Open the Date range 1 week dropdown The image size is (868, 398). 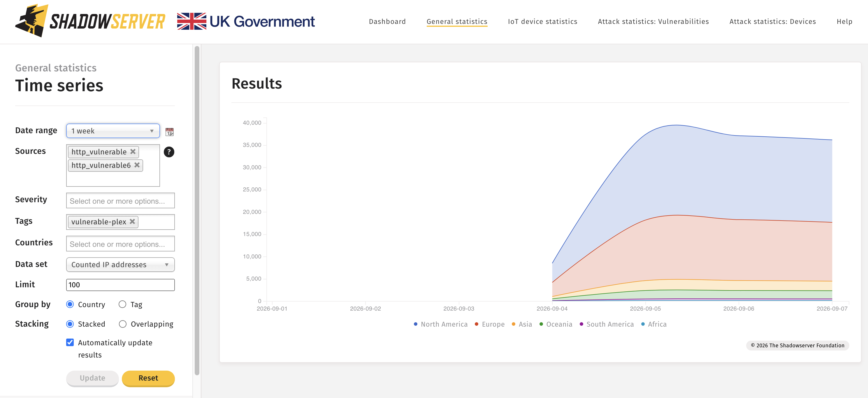tap(113, 131)
